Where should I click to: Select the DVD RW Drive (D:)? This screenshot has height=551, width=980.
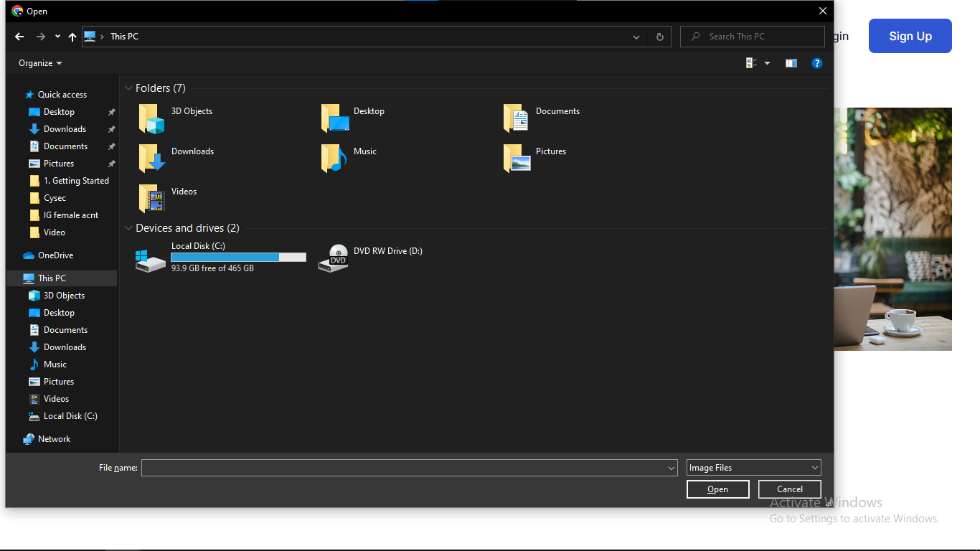pos(371,257)
